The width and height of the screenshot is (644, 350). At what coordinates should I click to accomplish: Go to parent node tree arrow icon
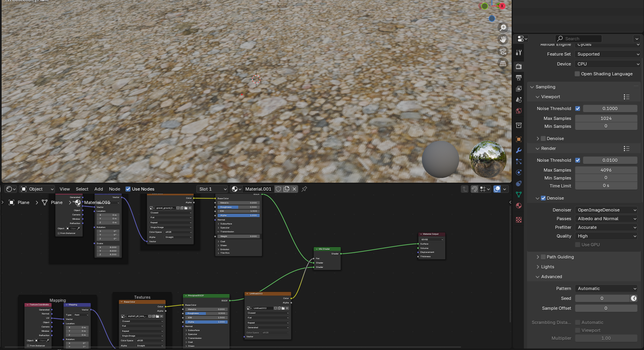465,189
